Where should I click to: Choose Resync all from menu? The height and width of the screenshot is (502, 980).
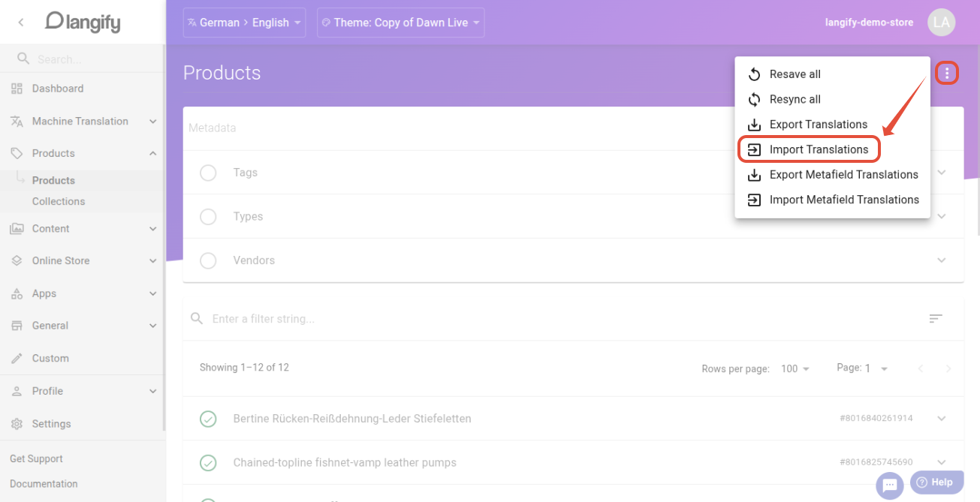pyautogui.click(x=832, y=99)
